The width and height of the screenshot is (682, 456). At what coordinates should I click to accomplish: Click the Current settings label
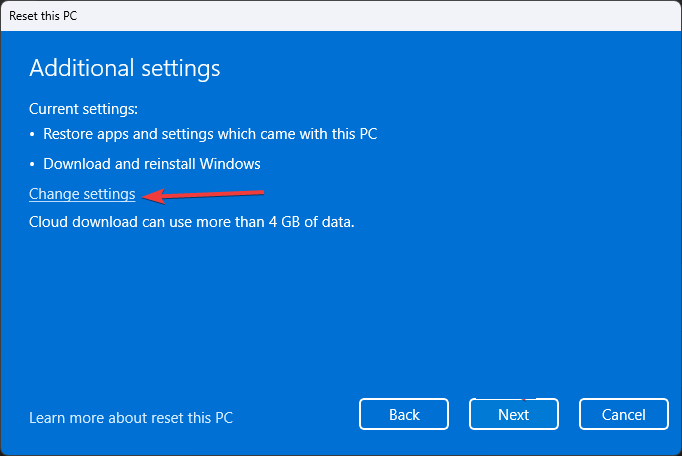pyautogui.click(x=83, y=108)
